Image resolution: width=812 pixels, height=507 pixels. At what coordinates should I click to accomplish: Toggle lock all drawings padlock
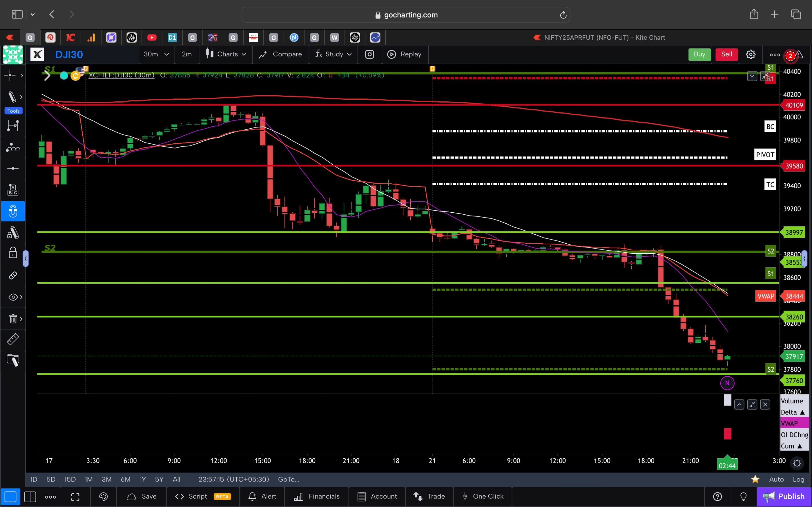tap(13, 253)
